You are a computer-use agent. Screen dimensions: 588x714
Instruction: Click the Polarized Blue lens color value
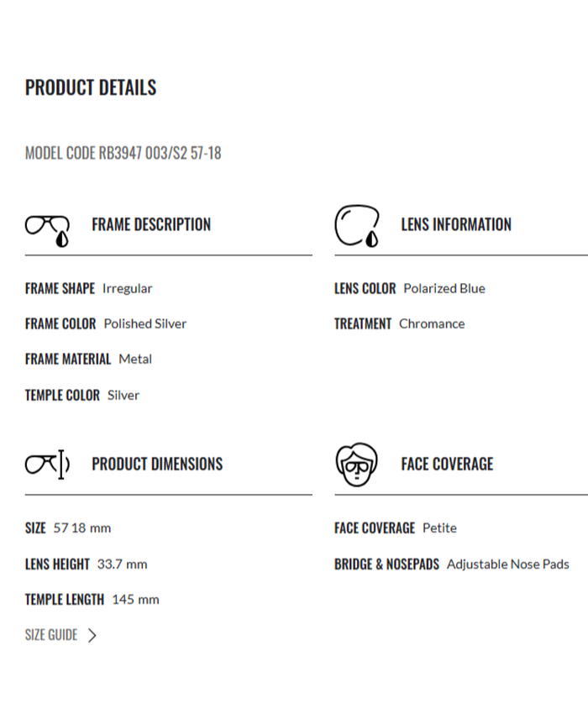coord(444,288)
